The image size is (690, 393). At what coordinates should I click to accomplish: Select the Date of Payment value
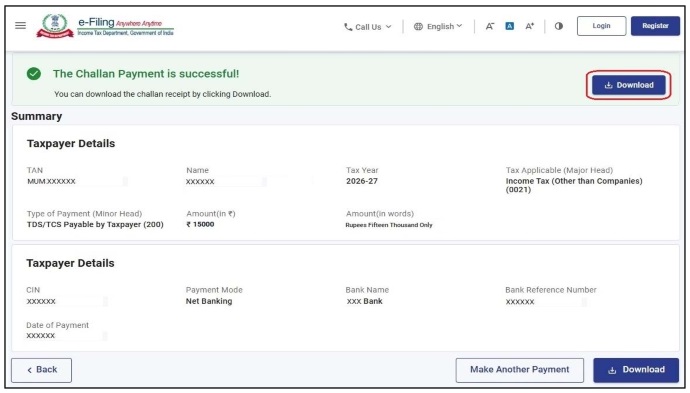tap(41, 336)
